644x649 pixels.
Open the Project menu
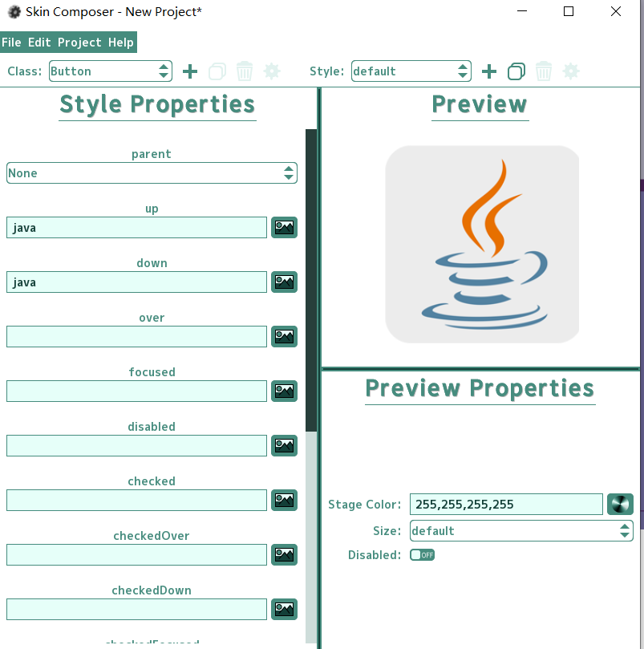tap(79, 43)
